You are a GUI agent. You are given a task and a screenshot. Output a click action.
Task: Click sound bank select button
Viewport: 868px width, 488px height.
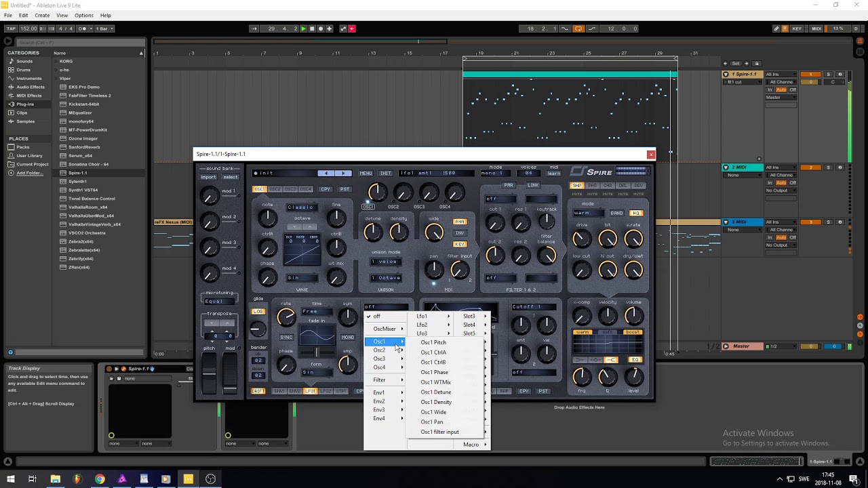pos(231,178)
